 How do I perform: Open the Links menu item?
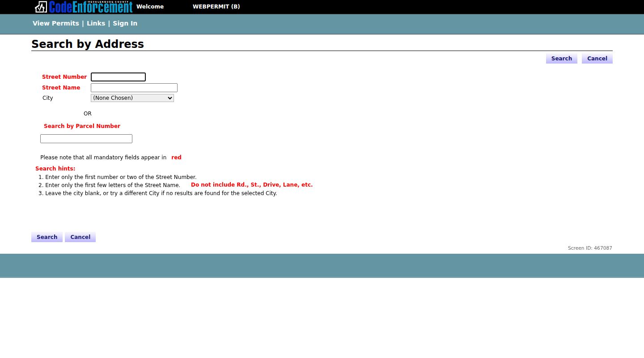pyautogui.click(x=96, y=23)
